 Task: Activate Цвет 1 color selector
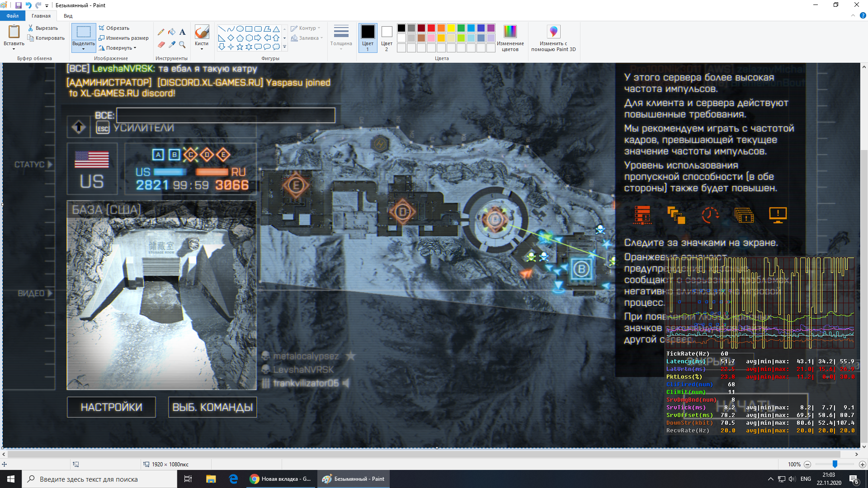pos(368,38)
